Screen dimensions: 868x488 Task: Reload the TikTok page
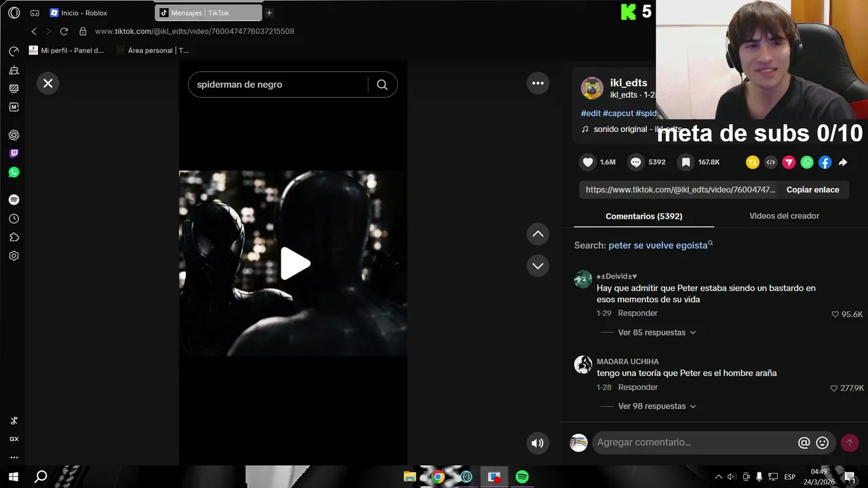64,31
